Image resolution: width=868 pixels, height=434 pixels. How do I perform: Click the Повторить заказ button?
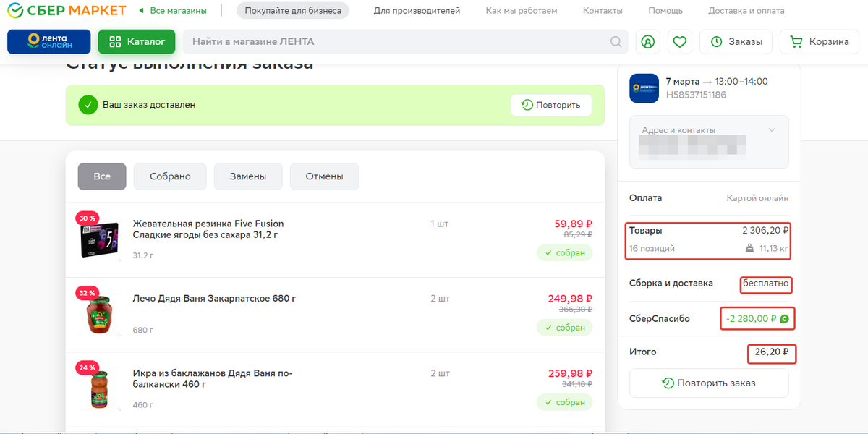pos(709,383)
